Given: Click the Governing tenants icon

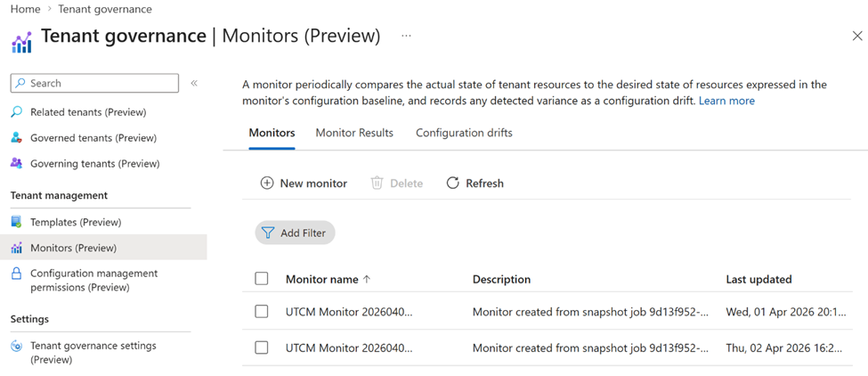Looking at the screenshot, I should [x=16, y=164].
